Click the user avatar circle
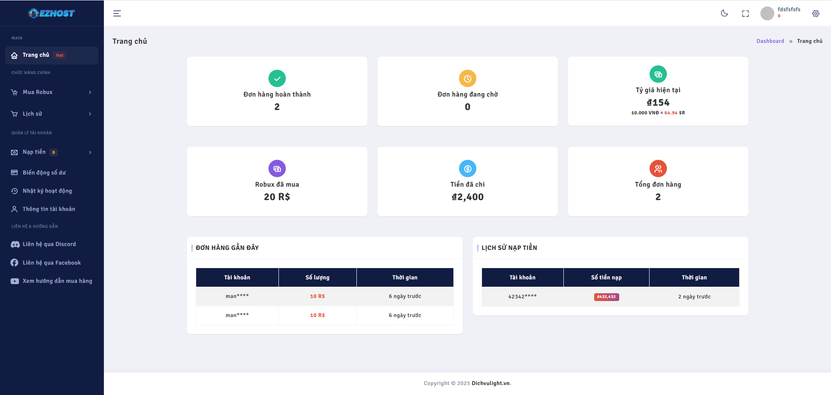The image size is (831, 395). pos(767,13)
